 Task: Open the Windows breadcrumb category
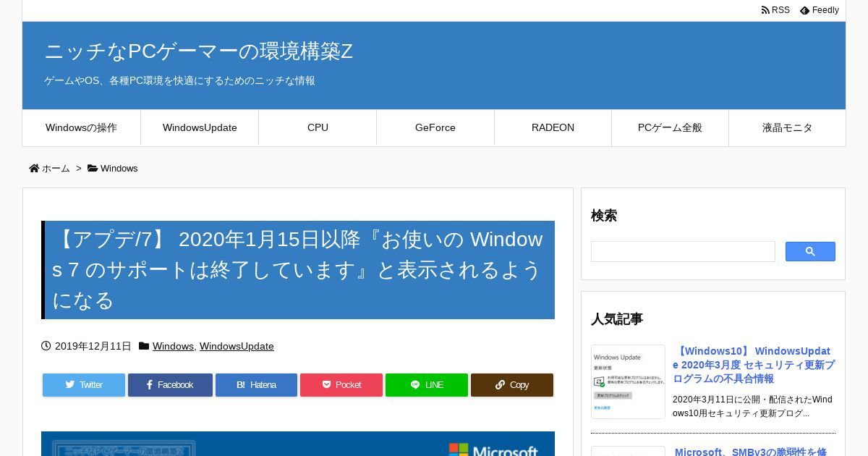[119, 168]
